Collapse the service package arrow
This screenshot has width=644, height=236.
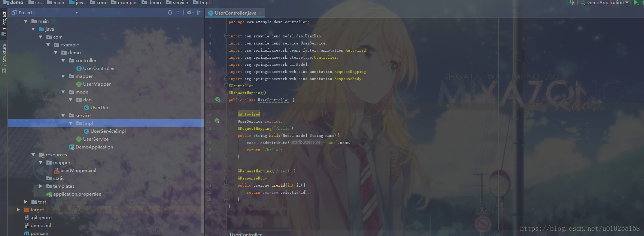point(63,116)
